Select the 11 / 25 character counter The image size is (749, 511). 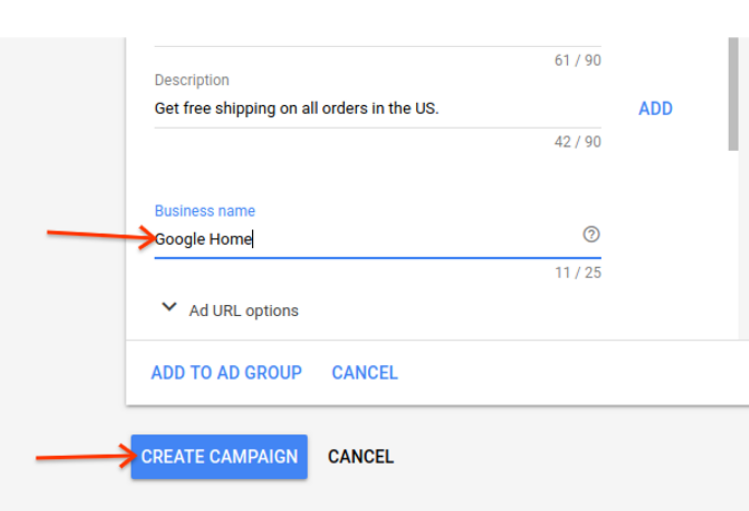tap(578, 272)
